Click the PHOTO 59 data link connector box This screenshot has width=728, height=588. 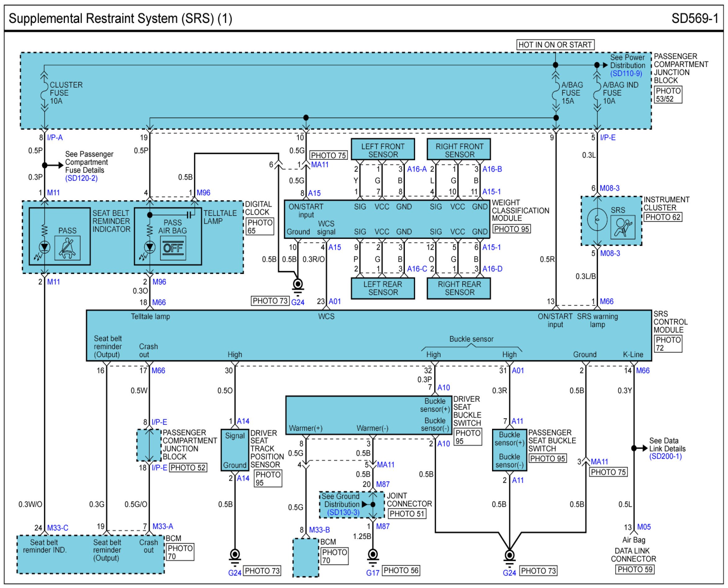tap(635, 569)
